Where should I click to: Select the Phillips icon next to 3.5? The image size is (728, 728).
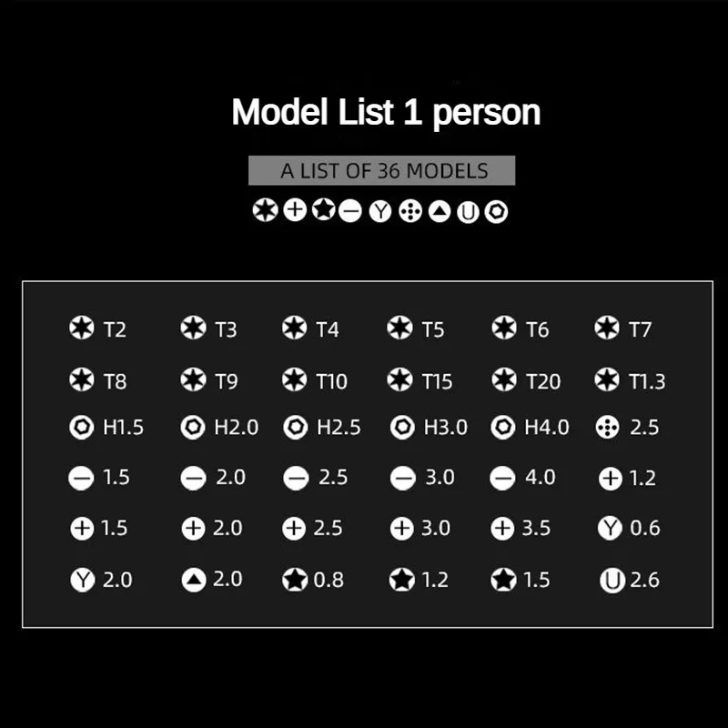pyautogui.click(x=502, y=529)
